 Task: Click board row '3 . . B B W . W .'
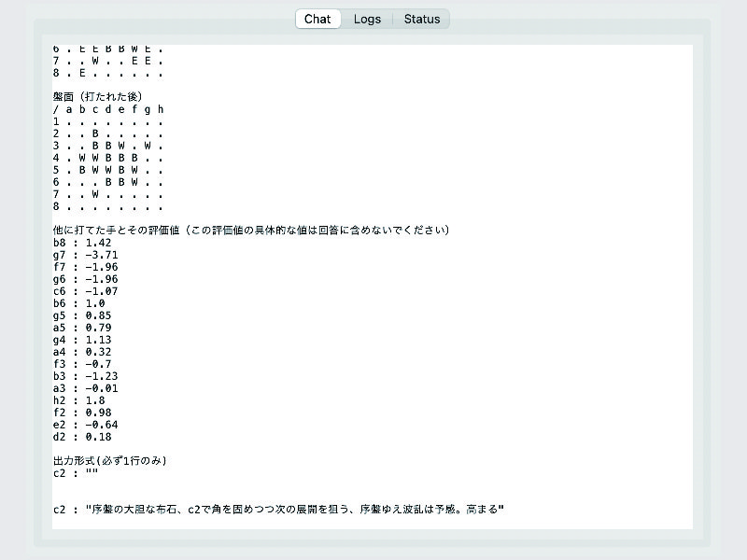coord(108,146)
